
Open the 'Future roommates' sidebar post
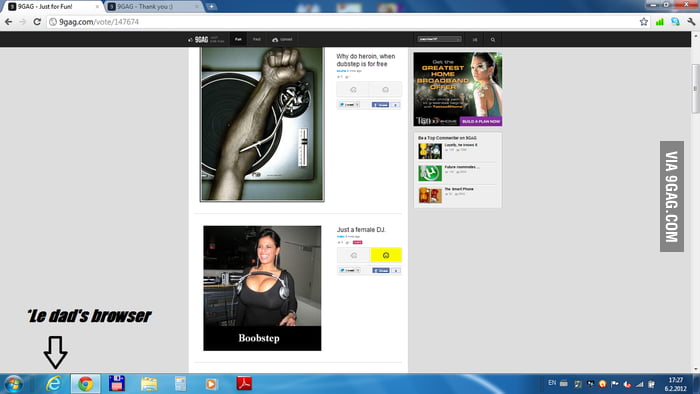(x=462, y=167)
